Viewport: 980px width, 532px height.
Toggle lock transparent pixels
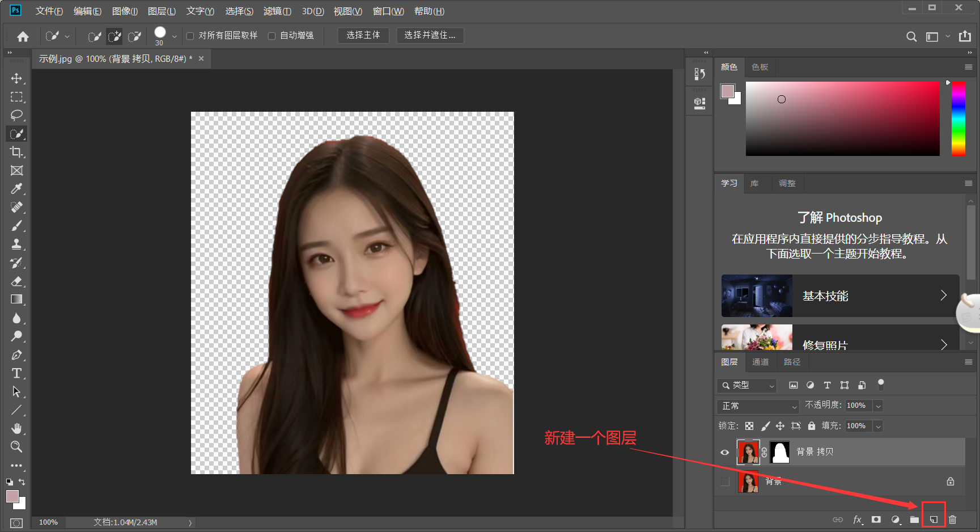(749, 426)
